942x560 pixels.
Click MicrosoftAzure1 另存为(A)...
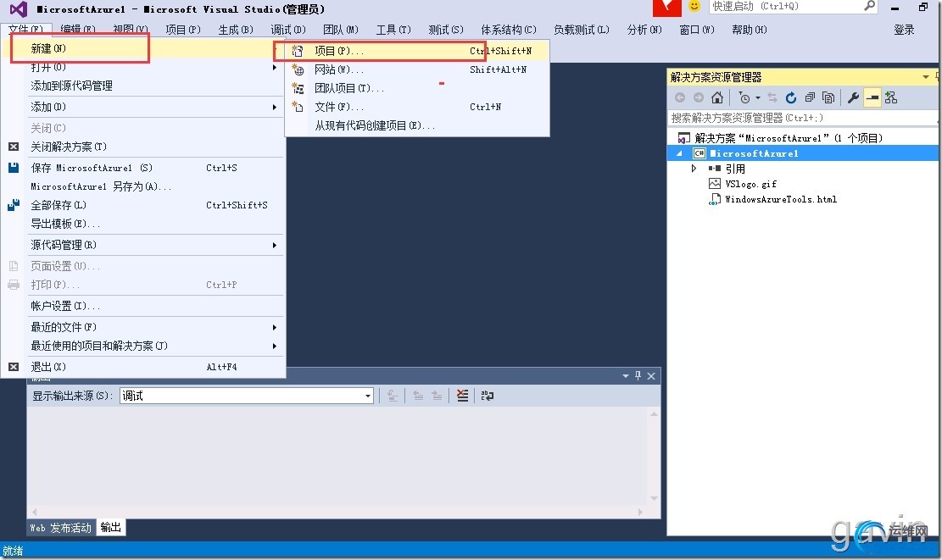(x=143, y=186)
